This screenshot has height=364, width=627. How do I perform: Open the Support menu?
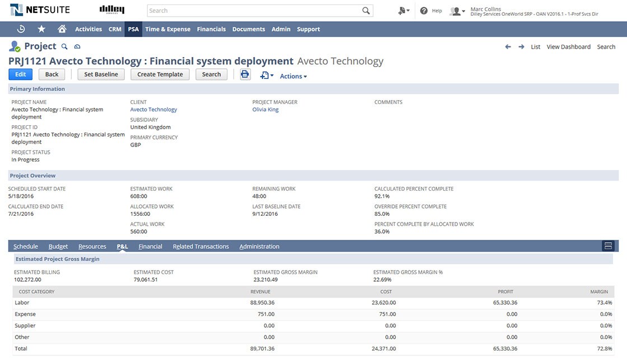click(x=308, y=29)
